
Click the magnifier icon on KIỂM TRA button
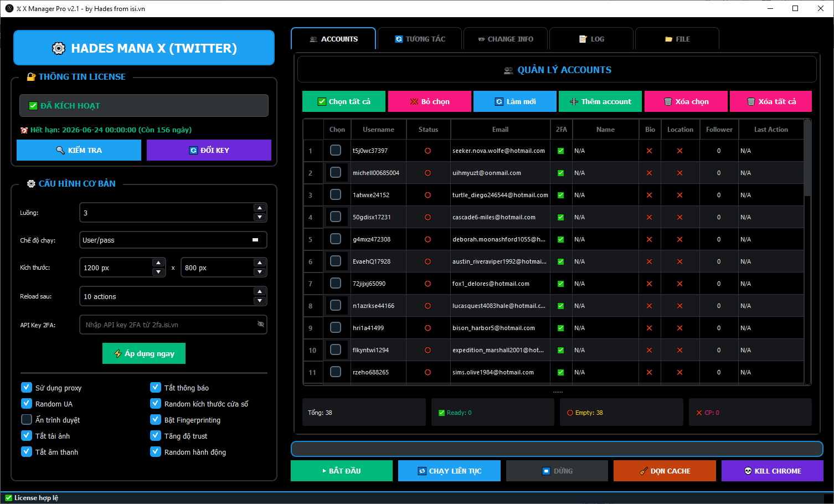[61, 150]
